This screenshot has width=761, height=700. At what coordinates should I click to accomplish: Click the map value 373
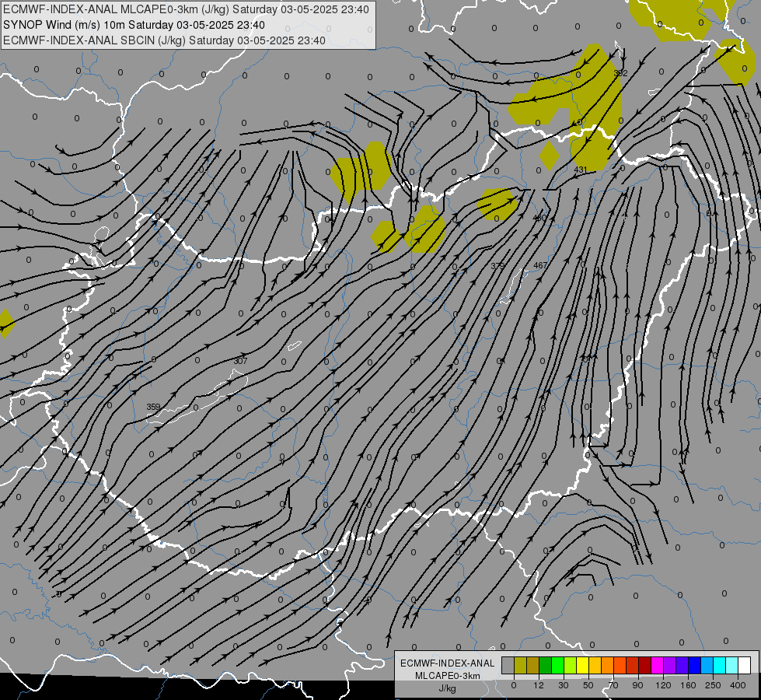[x=497, y=266]
